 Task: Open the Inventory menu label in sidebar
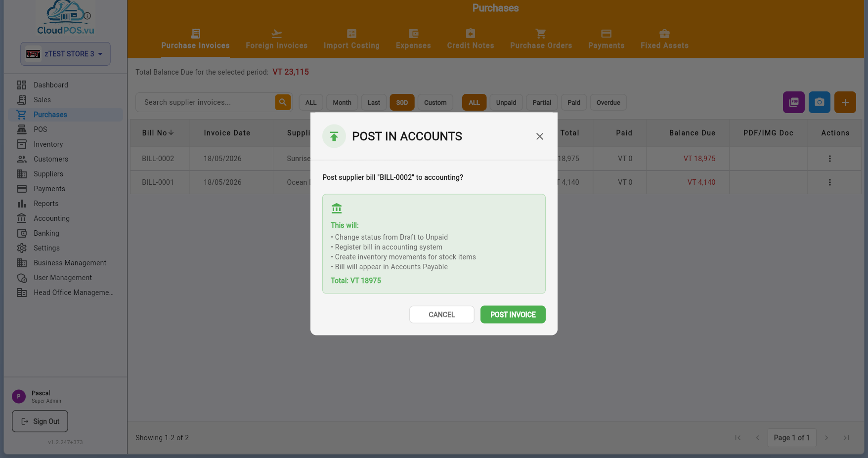pyautogui.click(x=48, y=144)
